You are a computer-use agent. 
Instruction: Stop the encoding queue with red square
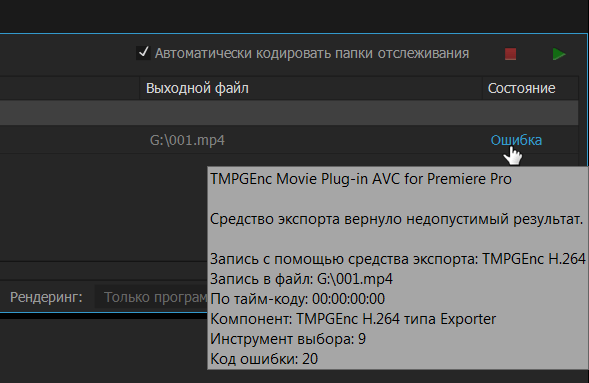(x=510, y=54)
